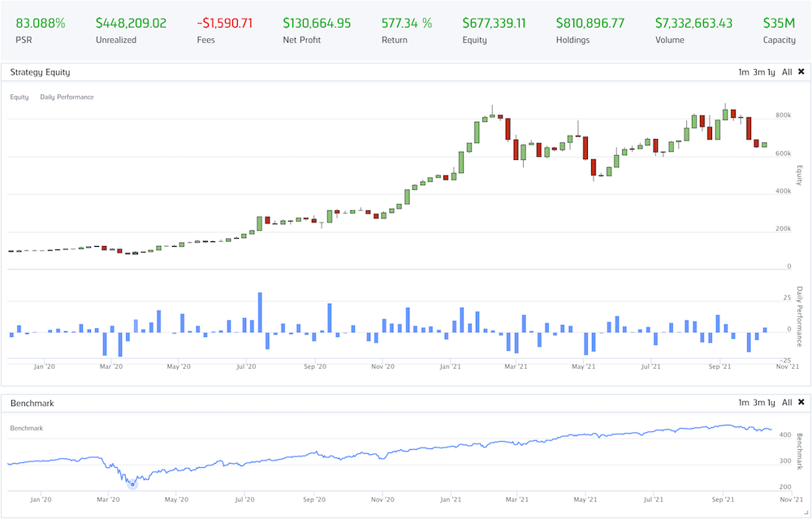Hide the Benchmark series via its legend
812x519 pixels.
tap(26, 428)
